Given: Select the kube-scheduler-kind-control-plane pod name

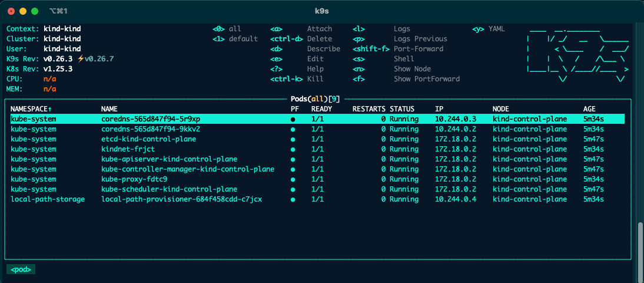Looking at the screenshot, I should (x=169, y=190).
